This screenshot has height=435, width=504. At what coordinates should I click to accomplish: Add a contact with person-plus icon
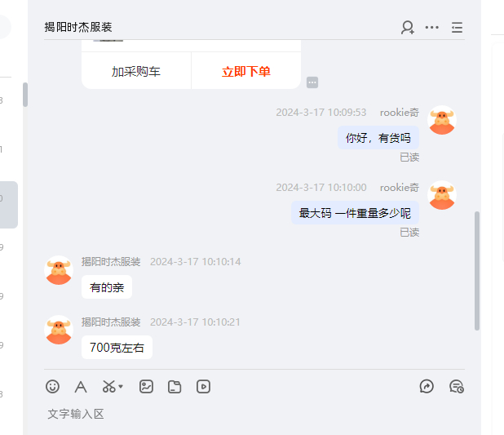(x=408, y=28)
